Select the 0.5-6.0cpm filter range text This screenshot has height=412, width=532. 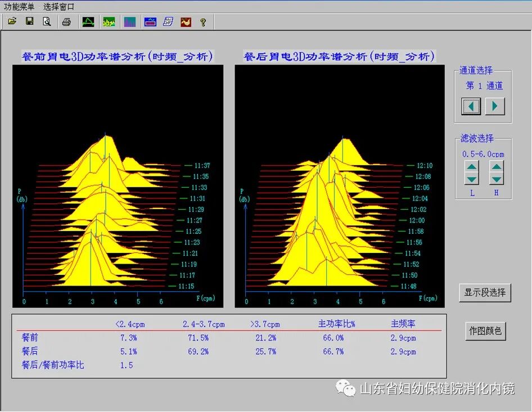tap(483, 154)
